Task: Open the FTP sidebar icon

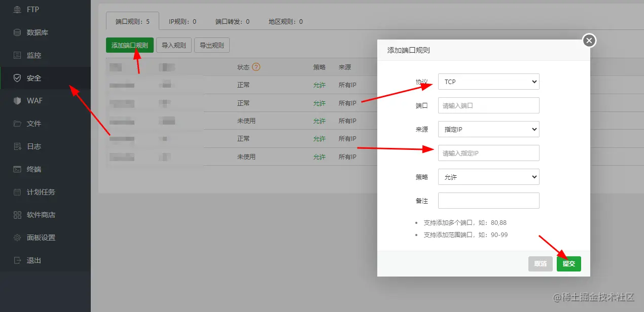Action: tap(17, 10)
